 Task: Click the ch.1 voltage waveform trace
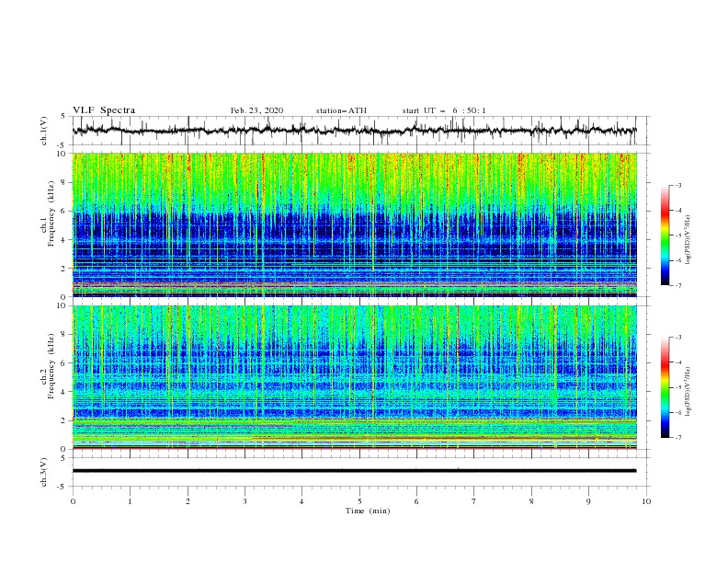[354, 131]
